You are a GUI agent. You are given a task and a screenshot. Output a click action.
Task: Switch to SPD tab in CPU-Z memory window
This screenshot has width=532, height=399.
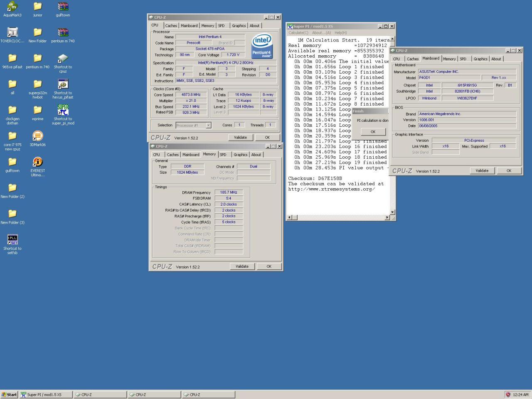click(223, 155)
